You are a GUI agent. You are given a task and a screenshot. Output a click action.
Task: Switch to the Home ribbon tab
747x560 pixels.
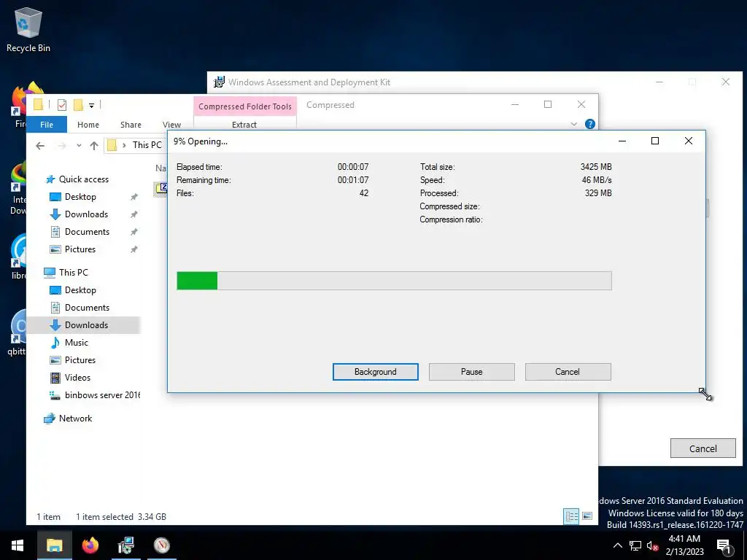click(x=88, y=124)
